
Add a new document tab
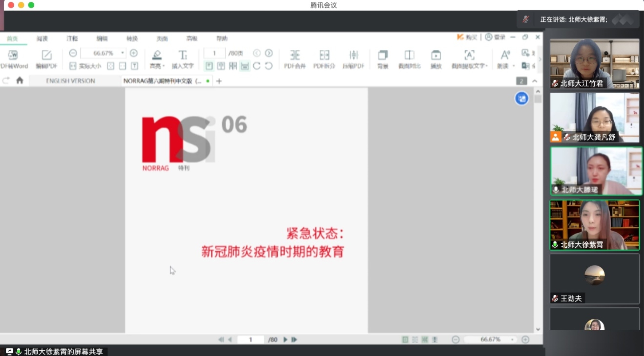219,81
